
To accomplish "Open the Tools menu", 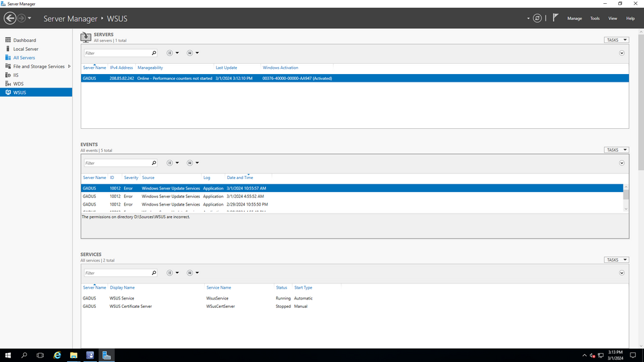I will 594,19.
